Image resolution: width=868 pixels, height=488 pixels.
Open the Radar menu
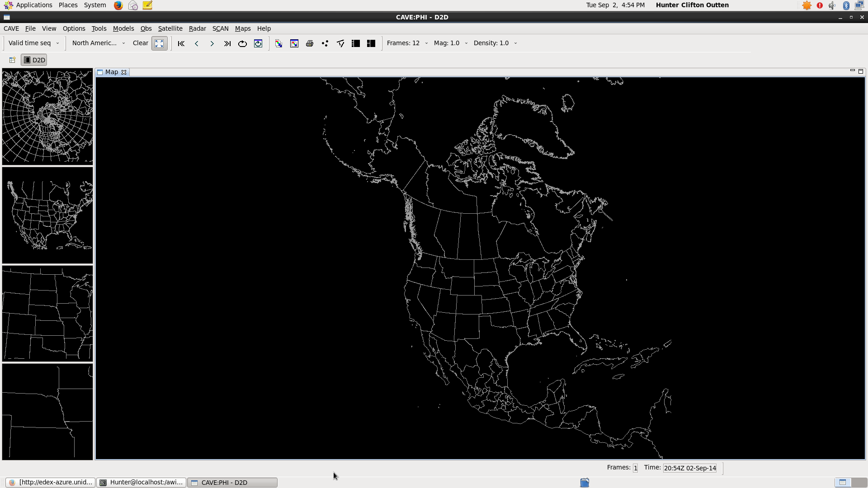(x=197, y=28)
